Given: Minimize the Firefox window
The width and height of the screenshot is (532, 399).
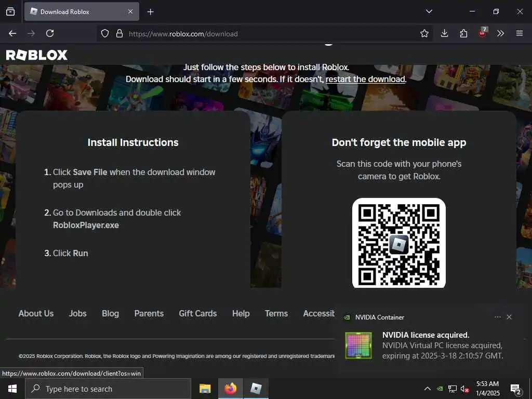Looking at the screenshot, I should click(x=472, y=11).
